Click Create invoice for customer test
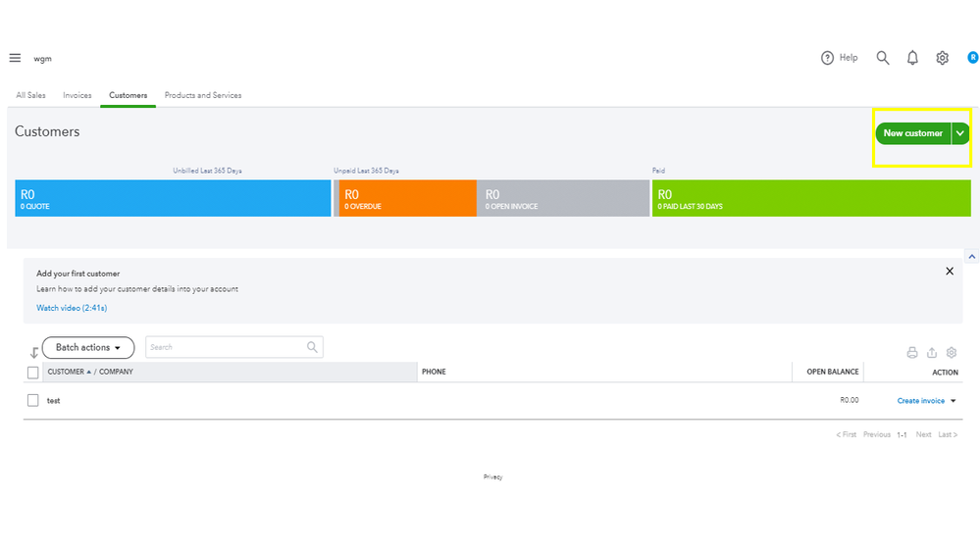Image resolution: width=980 pixels, height=551 pixels. (x=920, y=401)
